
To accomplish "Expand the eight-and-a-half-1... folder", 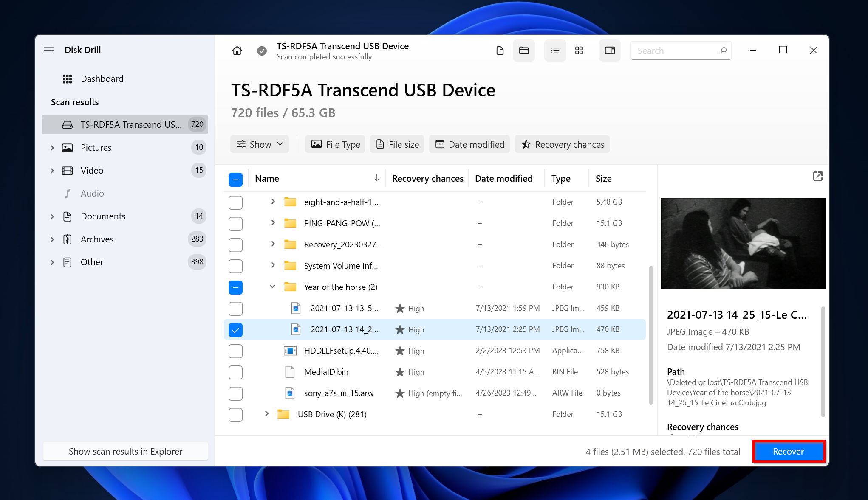I will [272, 202].
